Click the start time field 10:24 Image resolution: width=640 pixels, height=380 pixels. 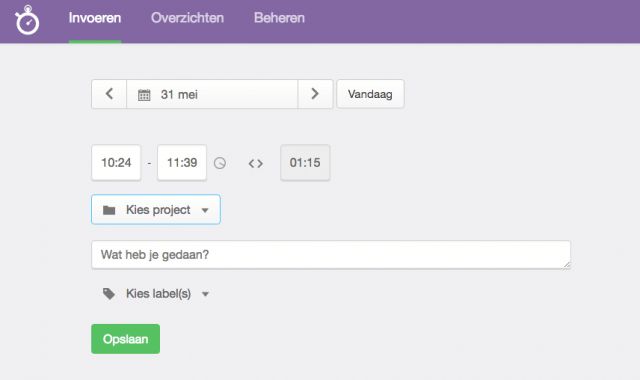point(116,162)
